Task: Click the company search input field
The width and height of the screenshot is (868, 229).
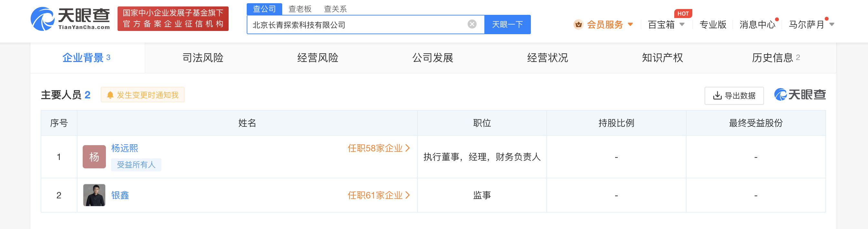Action: pos(357,25)
